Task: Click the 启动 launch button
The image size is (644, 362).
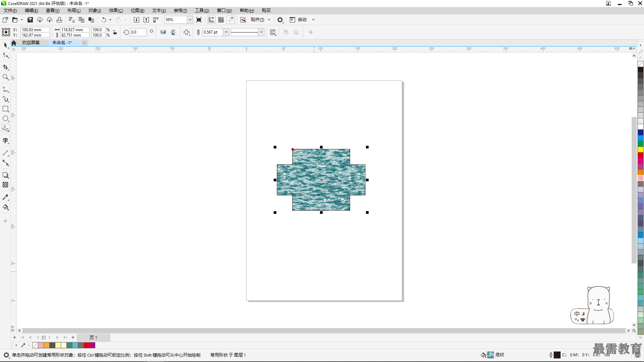Action: tap(299, 20)
